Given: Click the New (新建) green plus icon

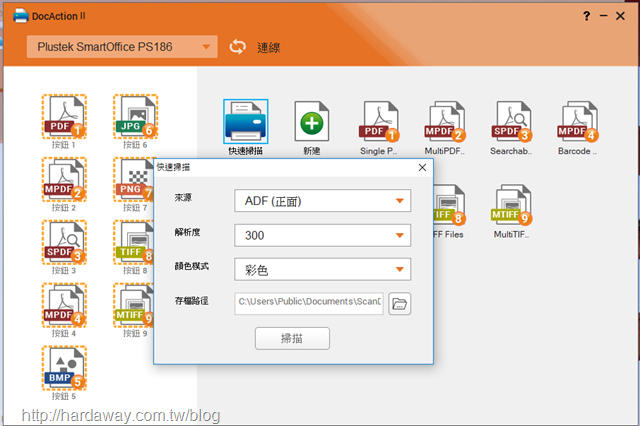Looking at the screenshot, I should click(312, 122).
